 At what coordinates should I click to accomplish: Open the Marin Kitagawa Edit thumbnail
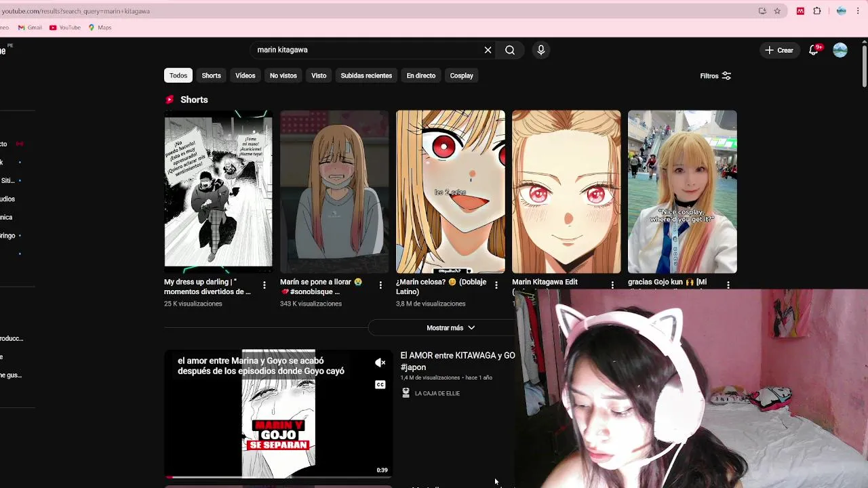click(566, 192)
